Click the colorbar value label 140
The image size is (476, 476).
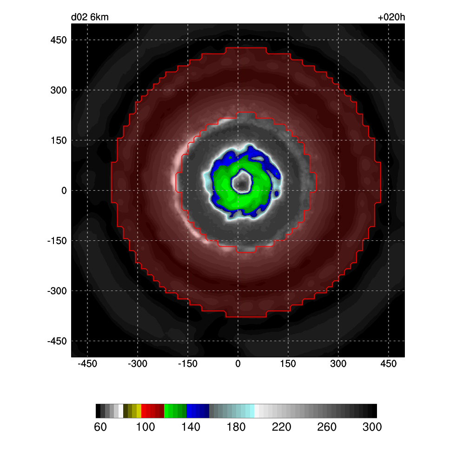tap(191, 427)
